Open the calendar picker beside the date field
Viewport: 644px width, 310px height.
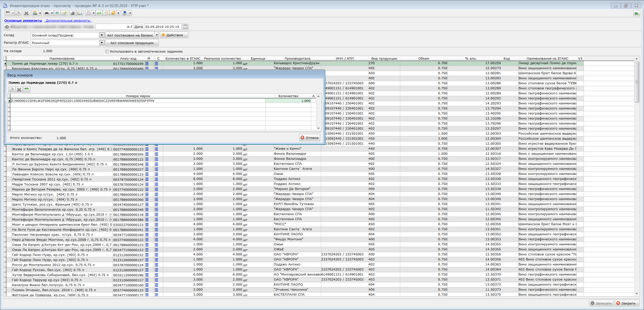pyautogui.click(x=185, y=27)
